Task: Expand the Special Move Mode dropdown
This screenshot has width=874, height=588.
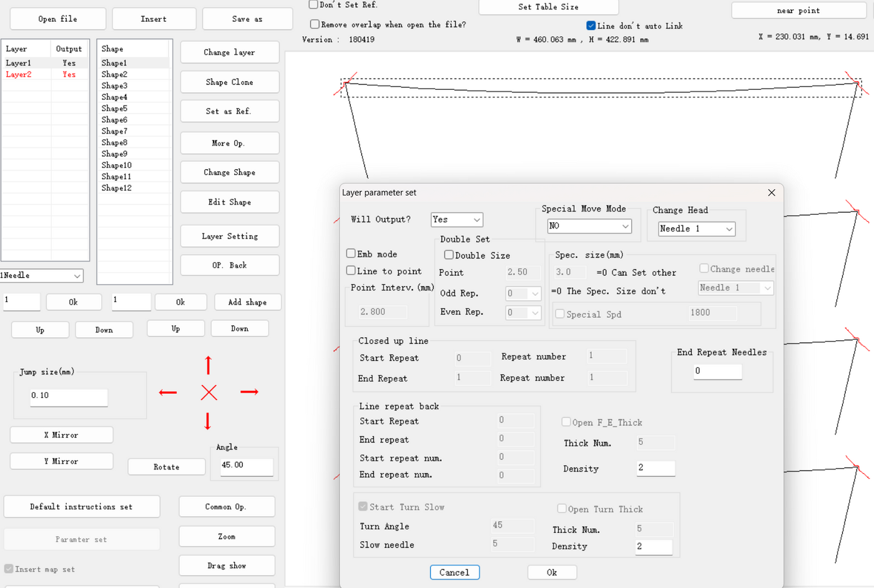Action: [x=589, y=226]
